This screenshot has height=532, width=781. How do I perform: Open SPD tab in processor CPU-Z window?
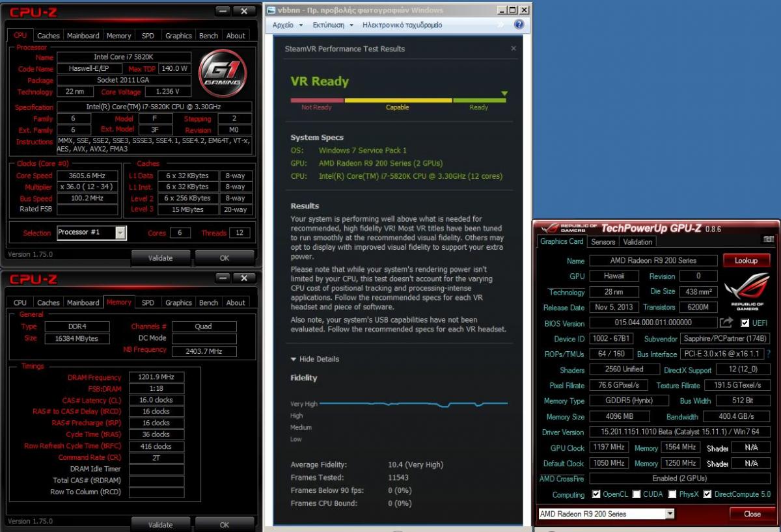(x=148, y=36)
